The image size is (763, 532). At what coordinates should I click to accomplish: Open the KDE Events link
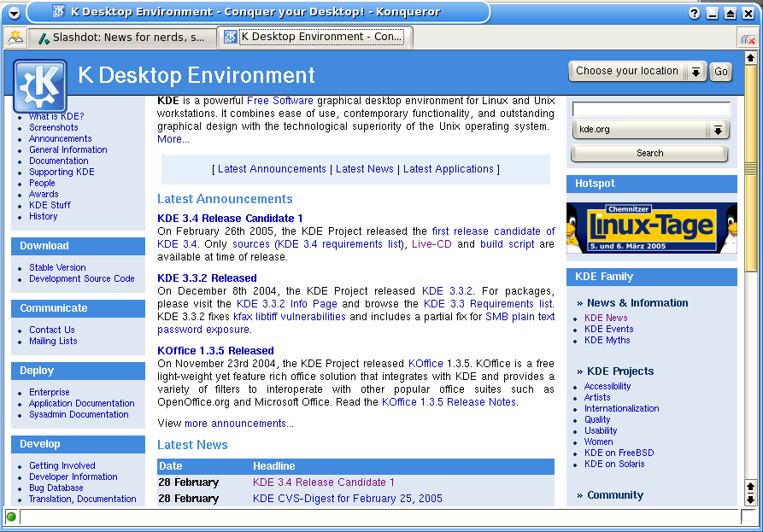tap(608, 329)
